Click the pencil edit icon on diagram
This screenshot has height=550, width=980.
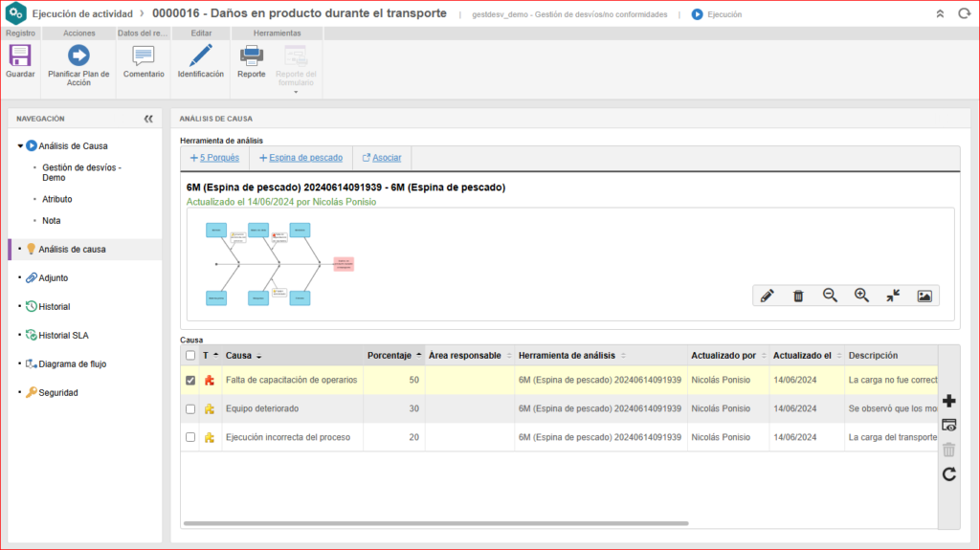point(767,297)
